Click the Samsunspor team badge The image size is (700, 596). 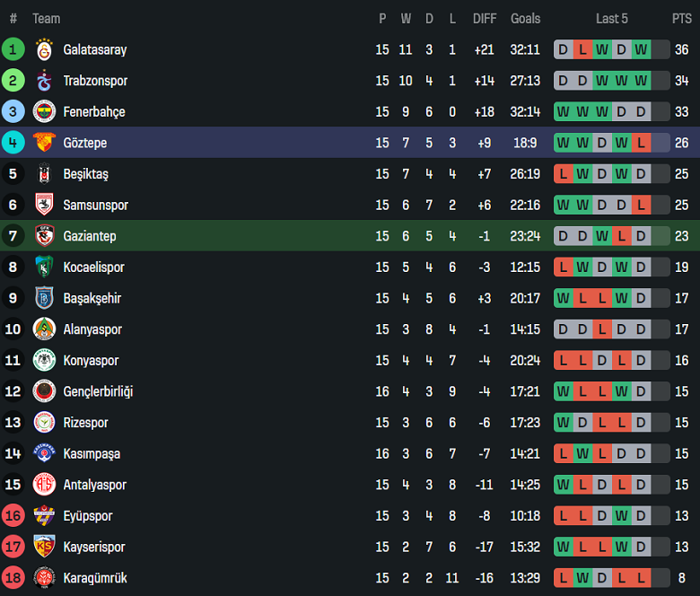44,206
